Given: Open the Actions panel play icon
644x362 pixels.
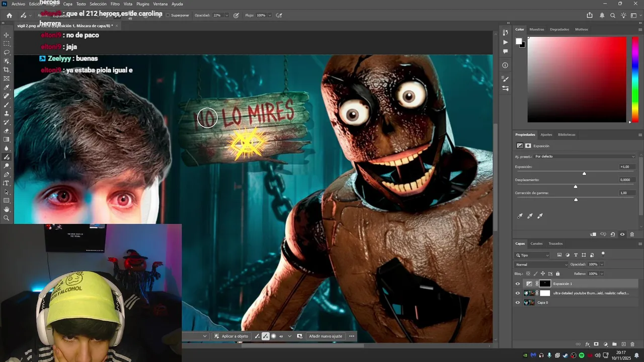Looking at the screenshot, I should (505, 42).
